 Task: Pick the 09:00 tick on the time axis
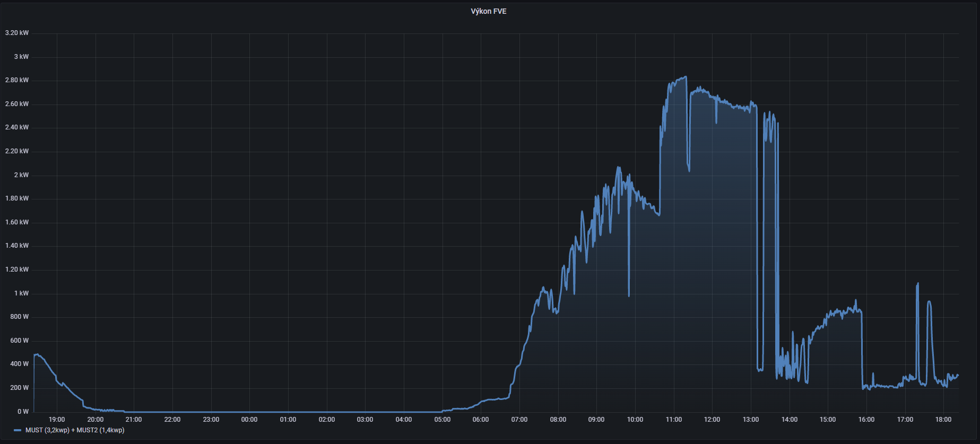(596, 420)
